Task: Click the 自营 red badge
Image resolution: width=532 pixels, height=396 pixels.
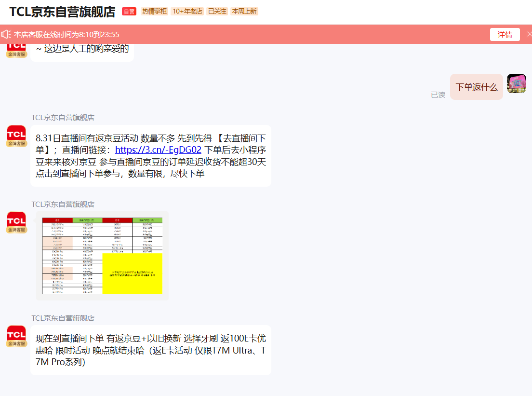Action: point(129,12)
